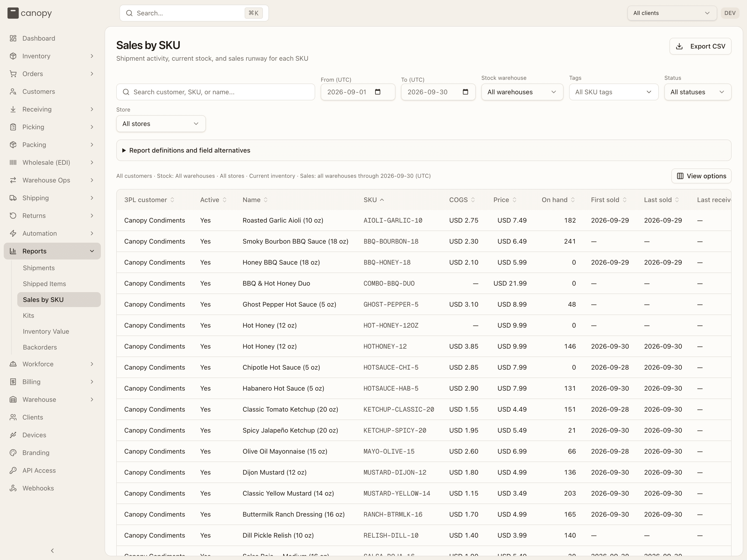Sort by the Active column
This screenshot has width=747, height=560.
click(x=213, y=200)
